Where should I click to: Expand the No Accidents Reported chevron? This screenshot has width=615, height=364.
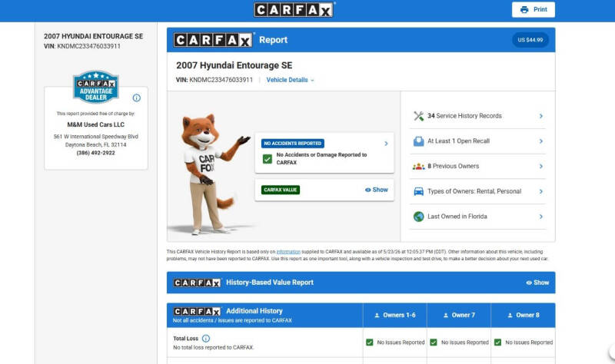(386, 144)
